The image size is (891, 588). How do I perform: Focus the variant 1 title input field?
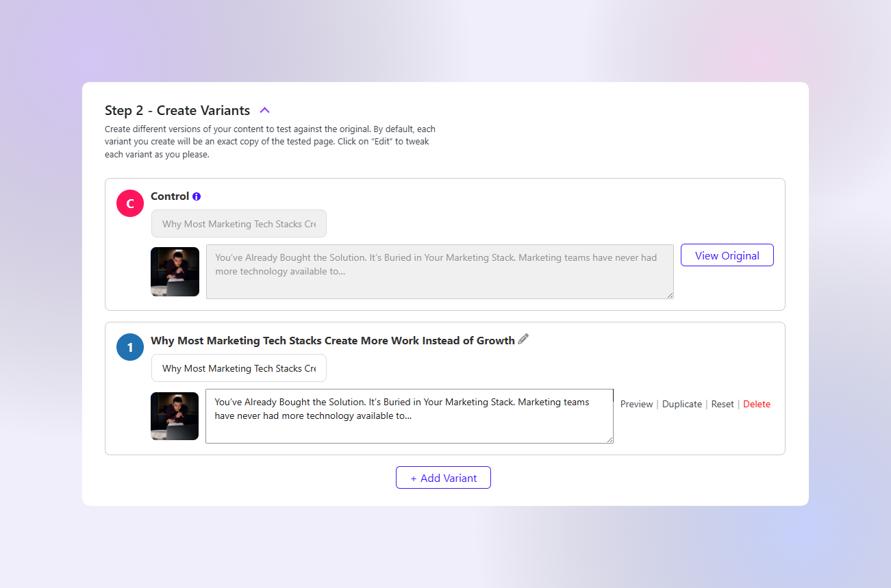coord(239,368)
